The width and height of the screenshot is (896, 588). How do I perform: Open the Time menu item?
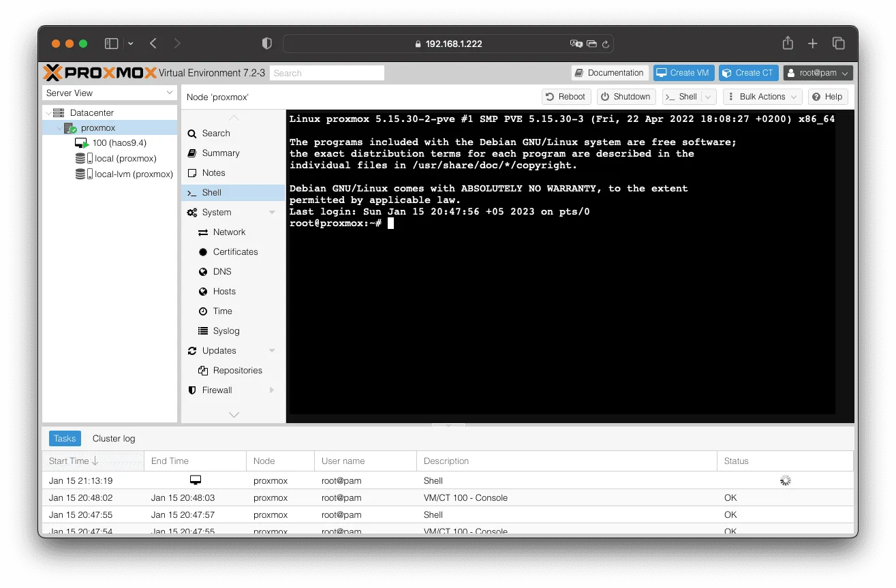point(233,311)
